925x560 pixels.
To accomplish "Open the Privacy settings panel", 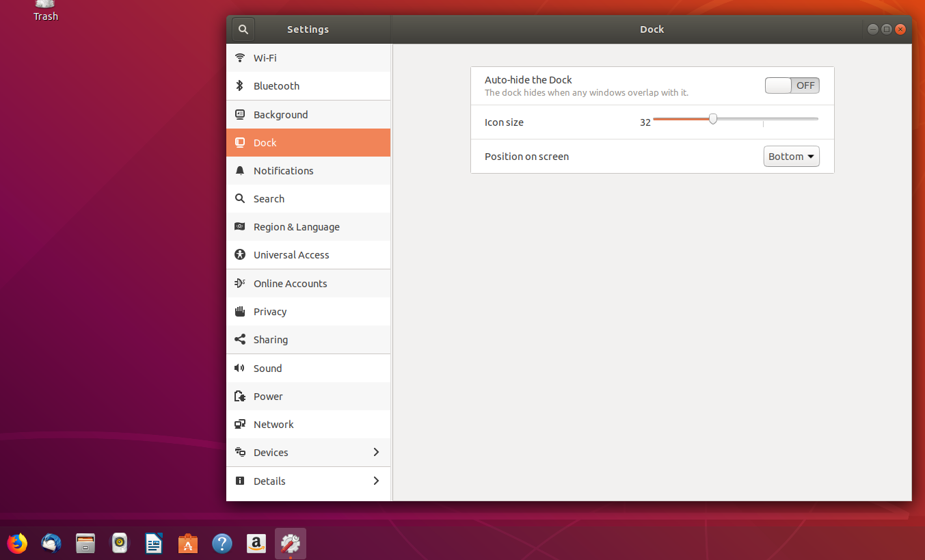I will tap(269, 311).
